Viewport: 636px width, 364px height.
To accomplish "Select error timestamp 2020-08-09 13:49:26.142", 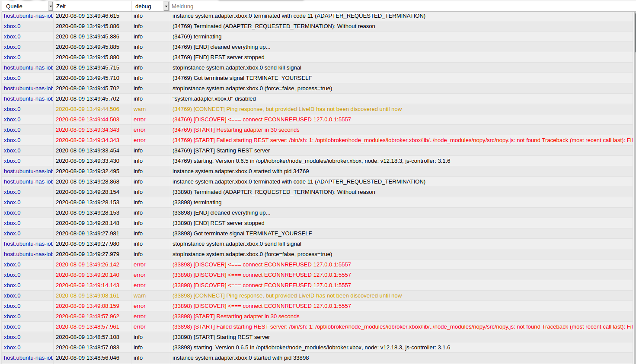I will point(87,265).
